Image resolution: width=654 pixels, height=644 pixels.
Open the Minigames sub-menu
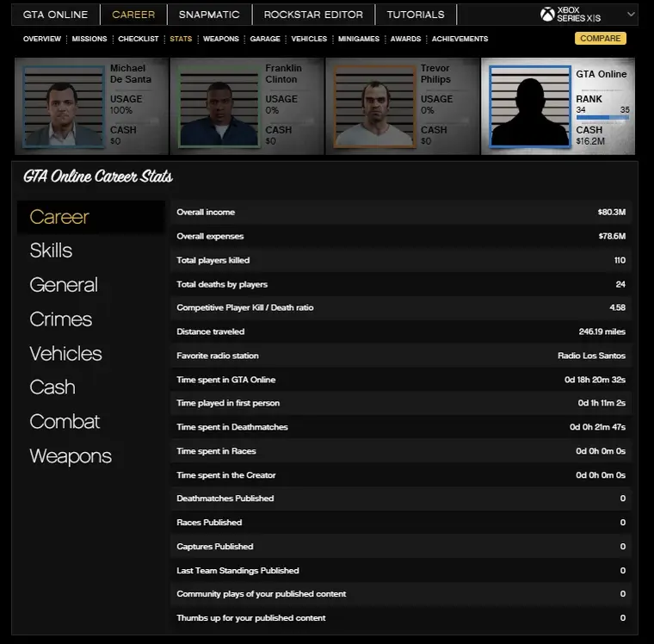click(359, 39)
